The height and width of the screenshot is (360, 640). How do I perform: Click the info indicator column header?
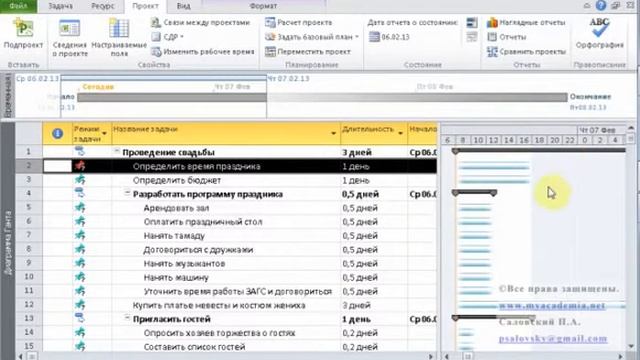tap(57, 133)
